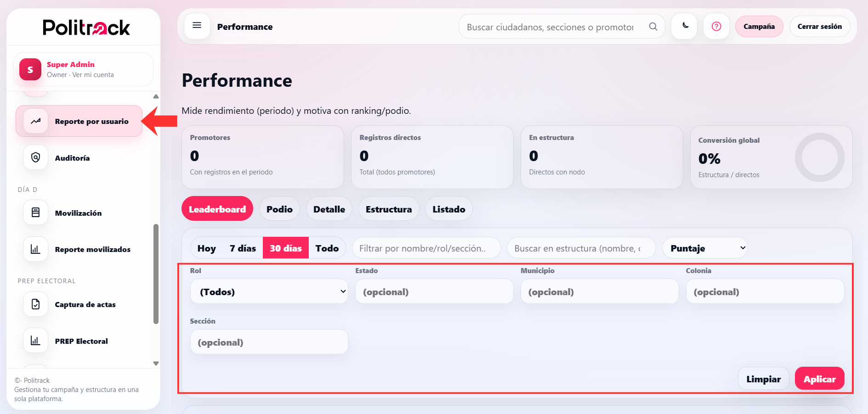The height and width of the screenshot is (414, 868).
Task: Switch to the Podio tab
Action: point(279,208)
